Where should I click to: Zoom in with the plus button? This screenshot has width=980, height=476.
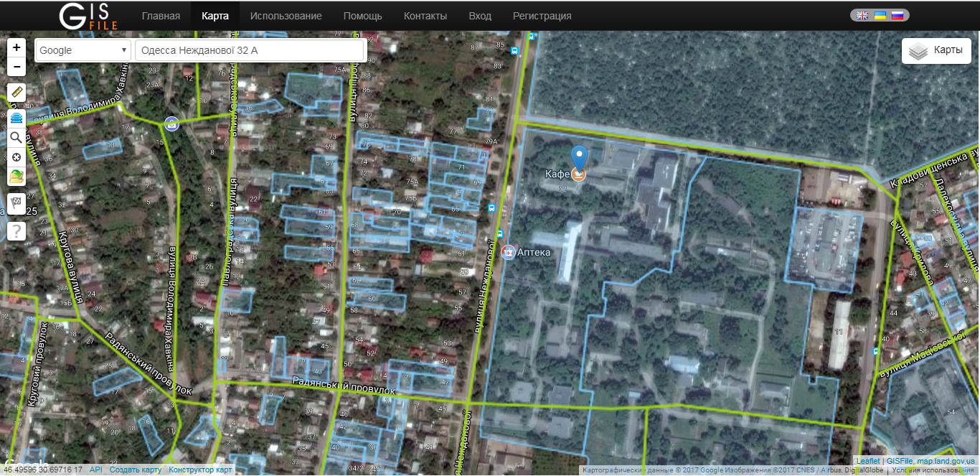[17, 47]
